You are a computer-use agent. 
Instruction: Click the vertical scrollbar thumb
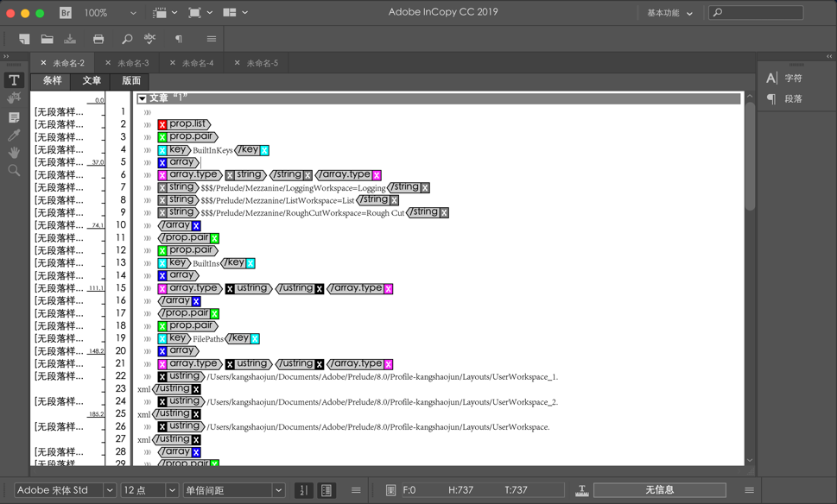(x=750, y=156)
